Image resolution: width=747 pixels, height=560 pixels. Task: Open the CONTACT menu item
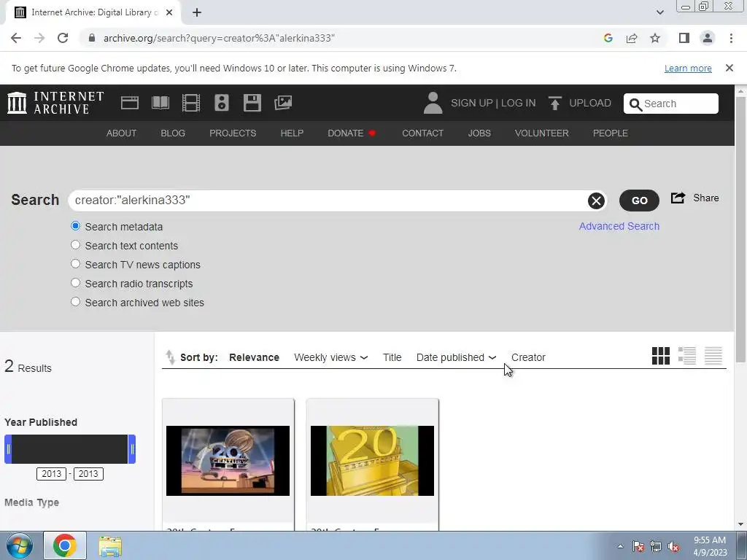pyautogui.click(x=422, y=133)
